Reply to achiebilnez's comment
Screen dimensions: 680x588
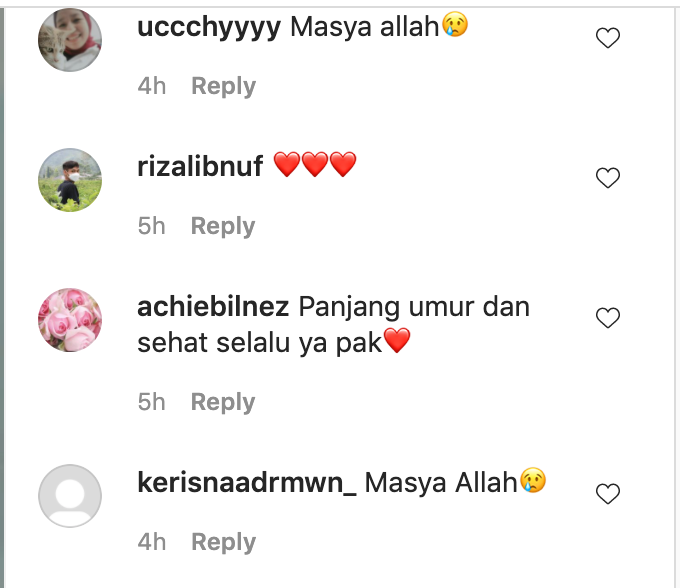(x=223, y=402)
